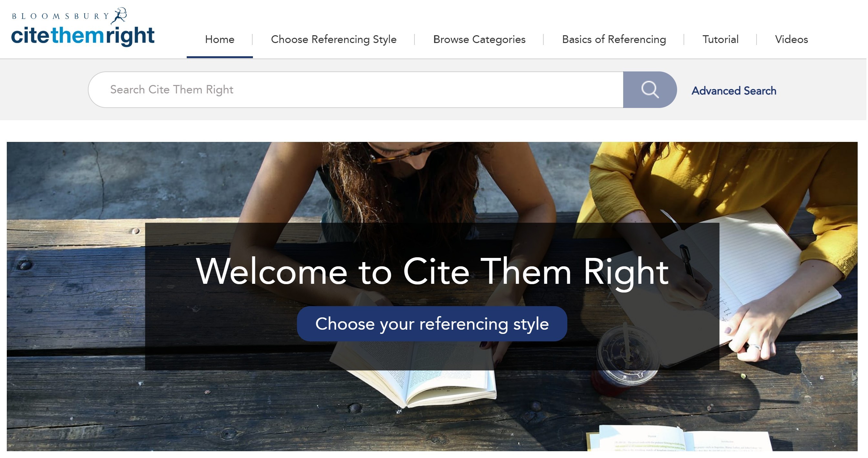Click the Bloomsbury figure logo icon

(119, 16)
